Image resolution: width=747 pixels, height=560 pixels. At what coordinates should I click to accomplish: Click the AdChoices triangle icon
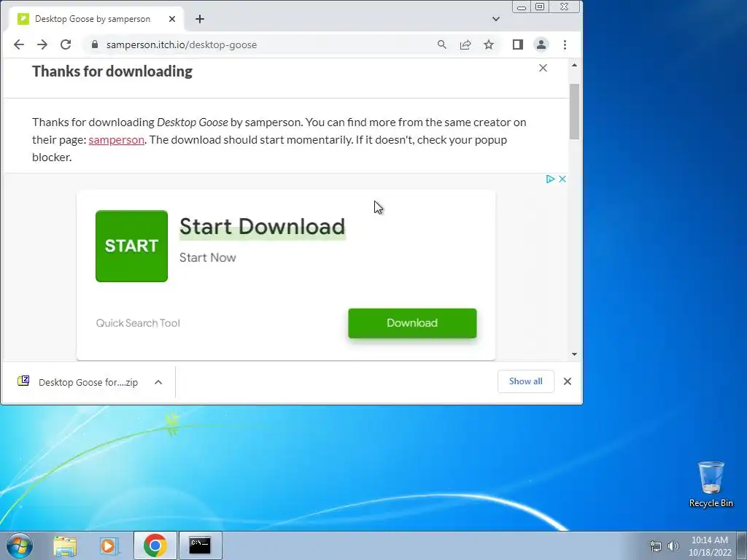(x=550, y=179)
